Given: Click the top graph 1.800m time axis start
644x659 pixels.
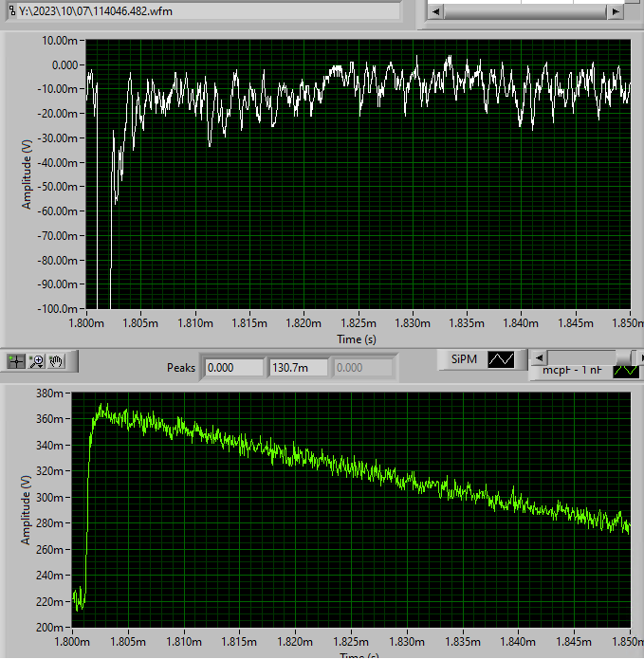Looking at the screenshot, I should (86, 323).
